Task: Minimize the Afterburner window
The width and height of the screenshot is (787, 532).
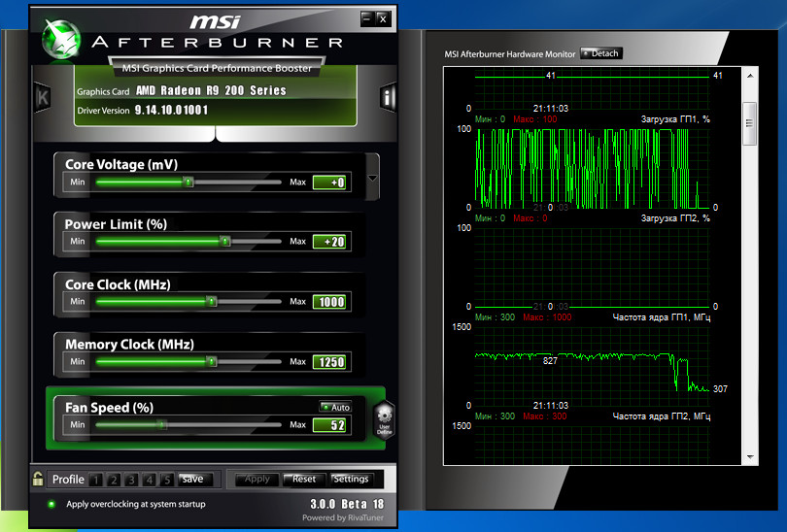Action: click(367, 19)
